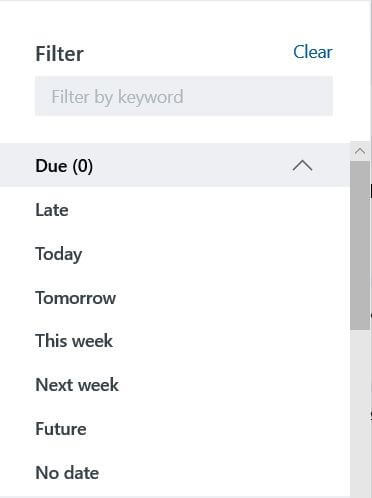372x498 pixels.
Task: Click the scrollbar track below the thumb
Action: click(360, 413)
